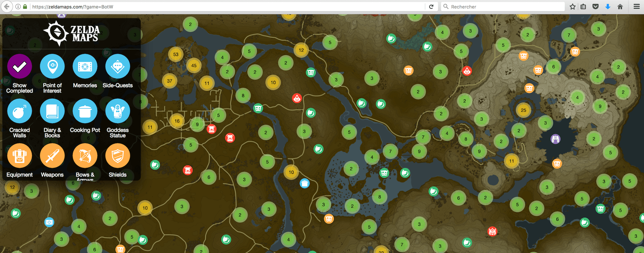Open the browser downloads arrow

tap(608, 7)
